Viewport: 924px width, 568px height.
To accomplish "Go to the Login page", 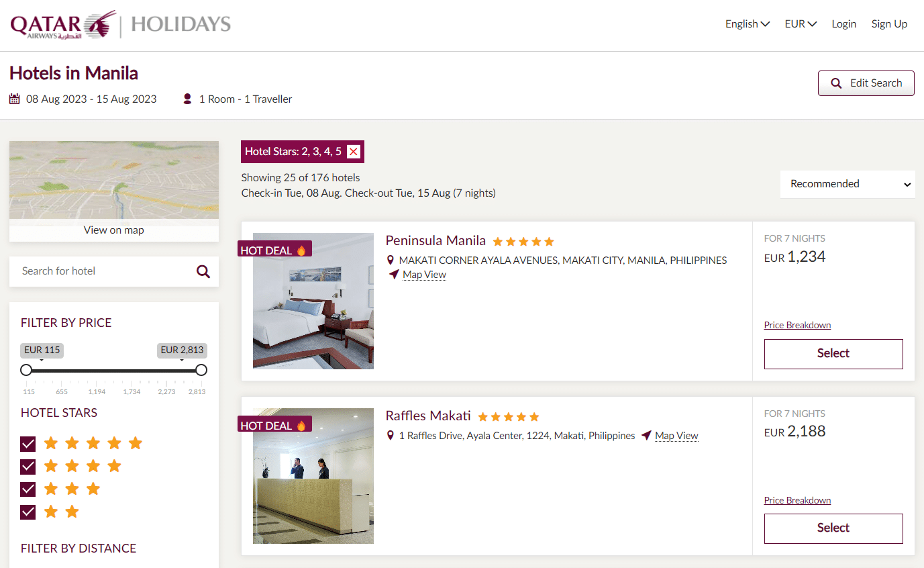I will click(843, 24).
